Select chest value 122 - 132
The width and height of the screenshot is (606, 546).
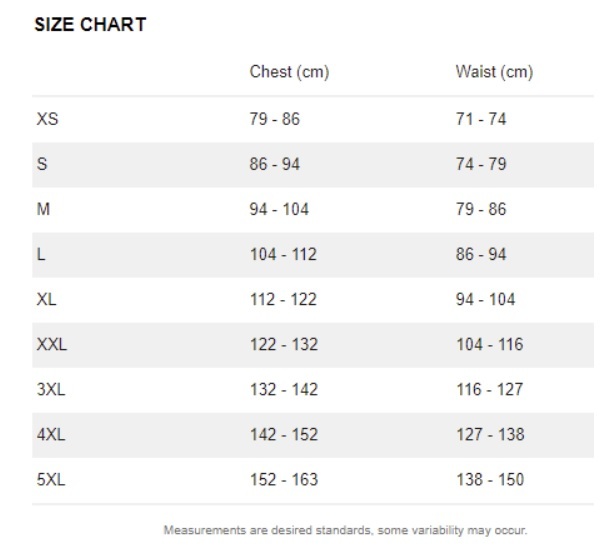284,345
